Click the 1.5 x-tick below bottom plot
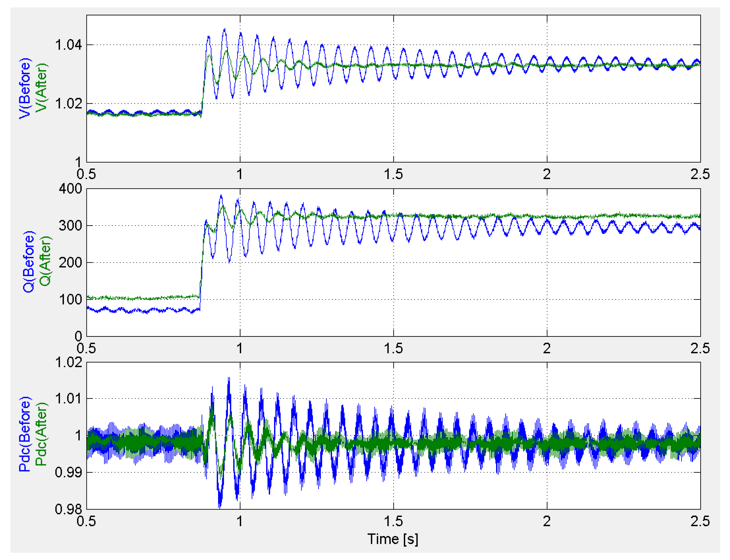 pyautogui.click(x=393, y=521)
